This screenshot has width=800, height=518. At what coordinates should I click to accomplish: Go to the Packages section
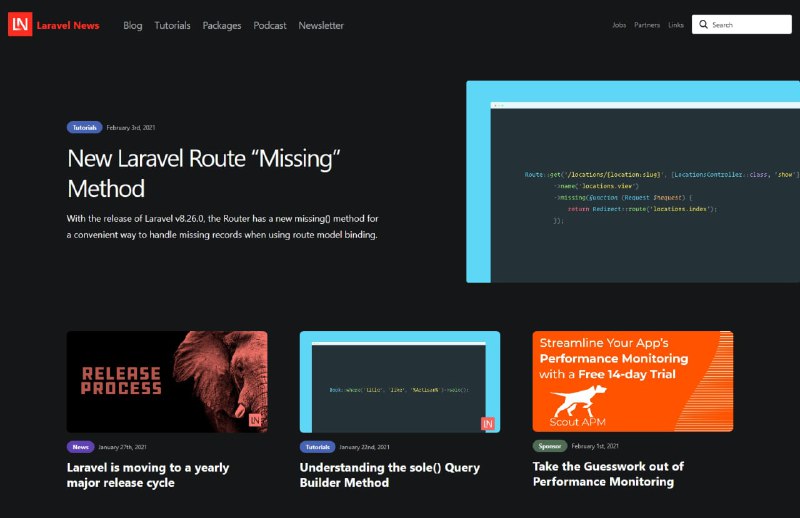point(222,26)
